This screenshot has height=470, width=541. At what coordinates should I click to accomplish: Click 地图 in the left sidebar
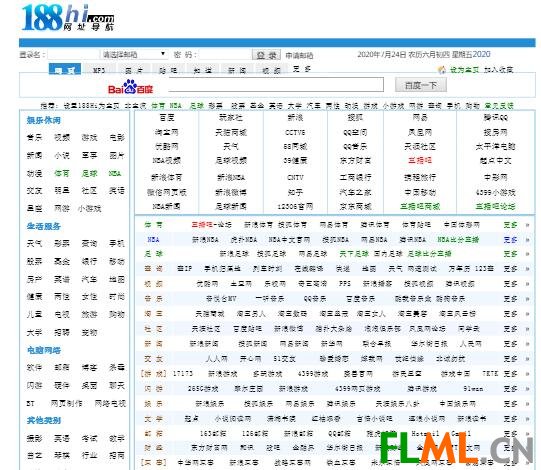coord(117,279)
